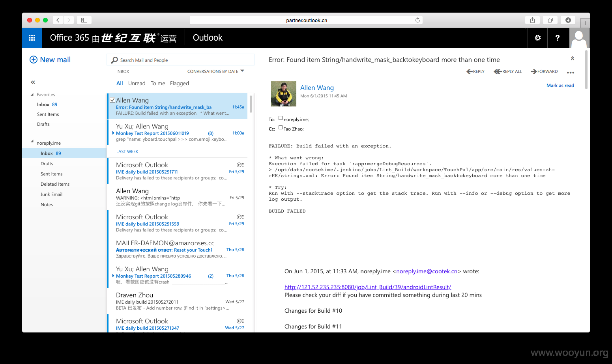Click delivery icon on IME daily build 201505271347
The height and width of the screenshot is (364, 612).
240,321
